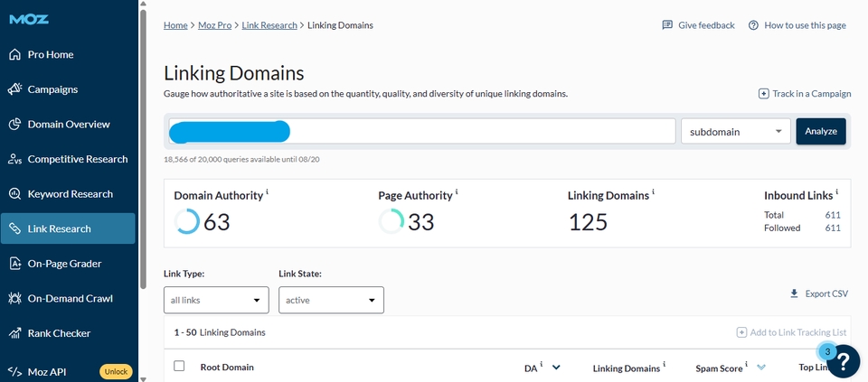Image resolution: width=868 pixels, height=382 pixels.
Task: Click the On-Demand Crawl spider icon
Action: pos(15,299)
